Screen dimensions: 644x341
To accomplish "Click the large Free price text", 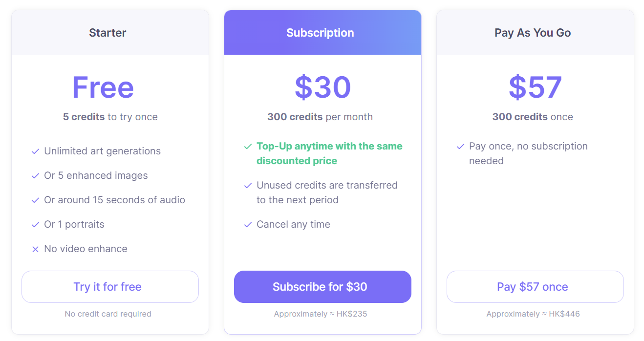I will click(103, 87).
